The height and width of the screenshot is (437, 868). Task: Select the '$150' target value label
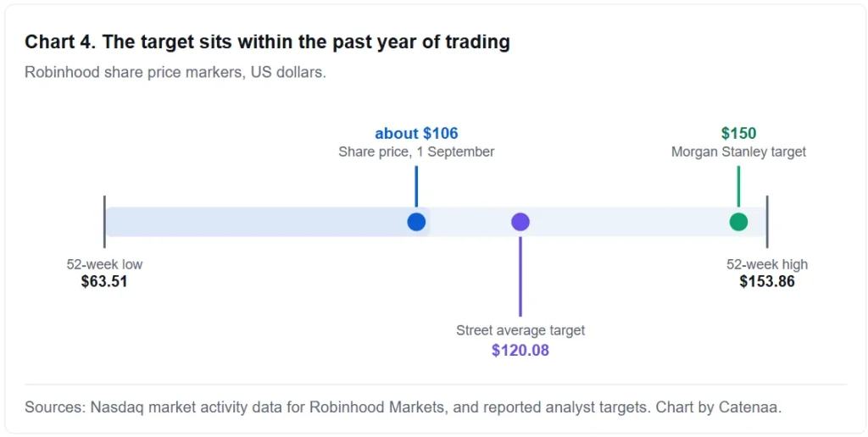(x=738, y=133)
